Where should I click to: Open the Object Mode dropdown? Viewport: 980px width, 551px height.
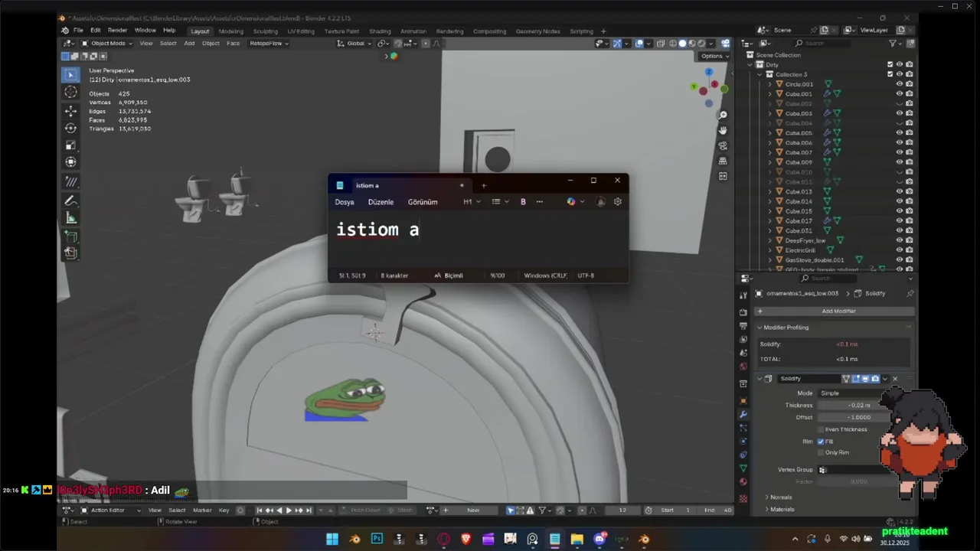click(x=107, y=44)
